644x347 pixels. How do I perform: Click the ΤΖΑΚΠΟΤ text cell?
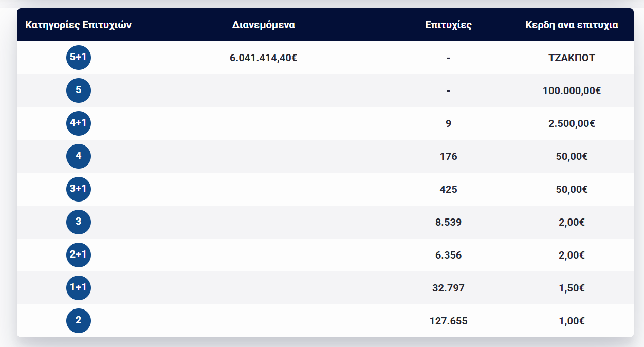point(572,58)
